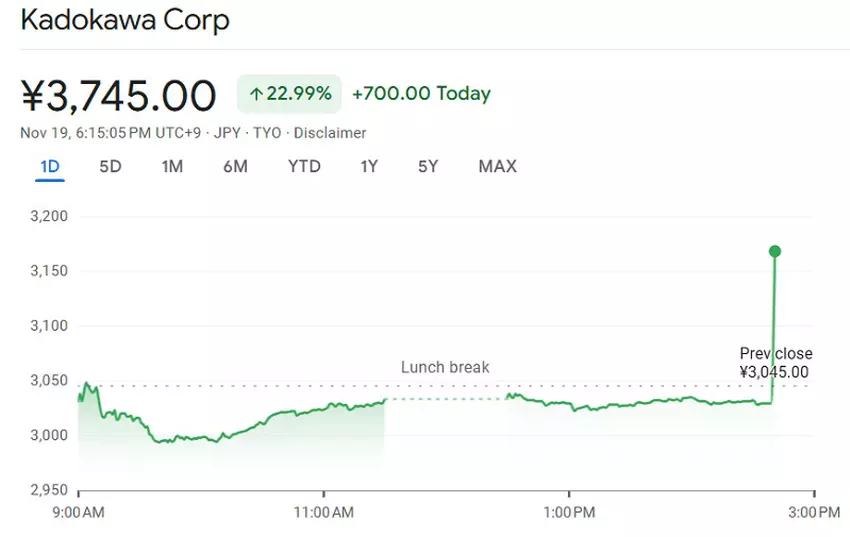850x537 pixels.
Task: Select the 1D time range tab
Action: click(50, 167)
